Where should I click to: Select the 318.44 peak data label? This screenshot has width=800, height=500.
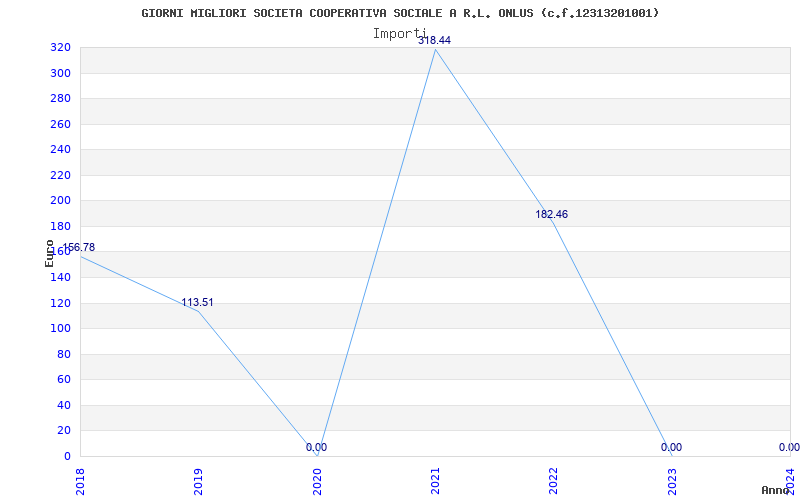[434, 40]
